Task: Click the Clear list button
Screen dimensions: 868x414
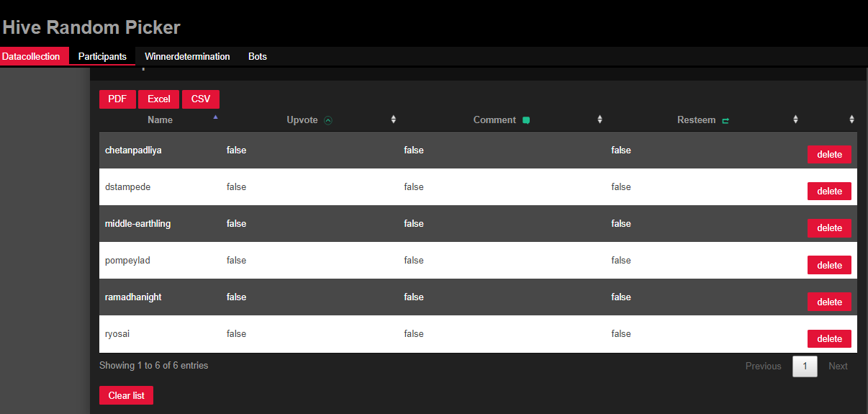Action: coord(126,395)
